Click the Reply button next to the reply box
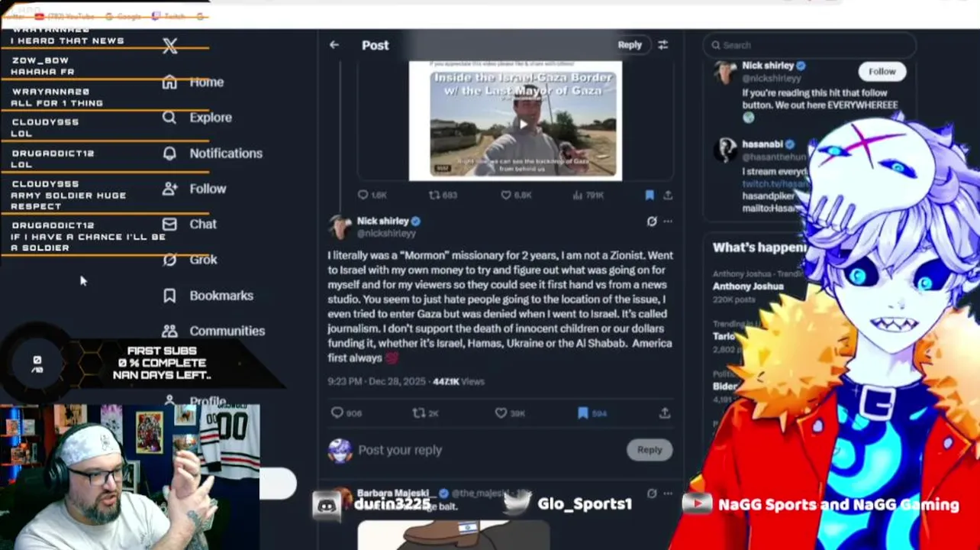 [650, 450]
